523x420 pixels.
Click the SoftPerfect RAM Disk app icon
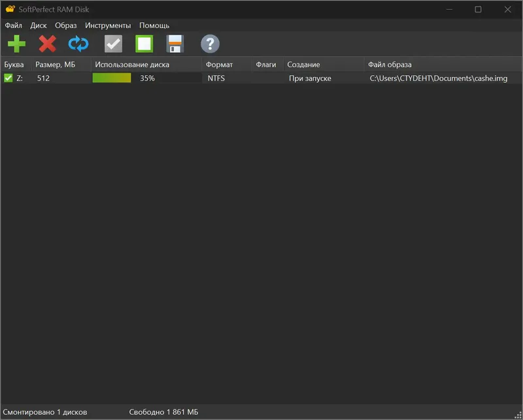(x=10, y=9)
